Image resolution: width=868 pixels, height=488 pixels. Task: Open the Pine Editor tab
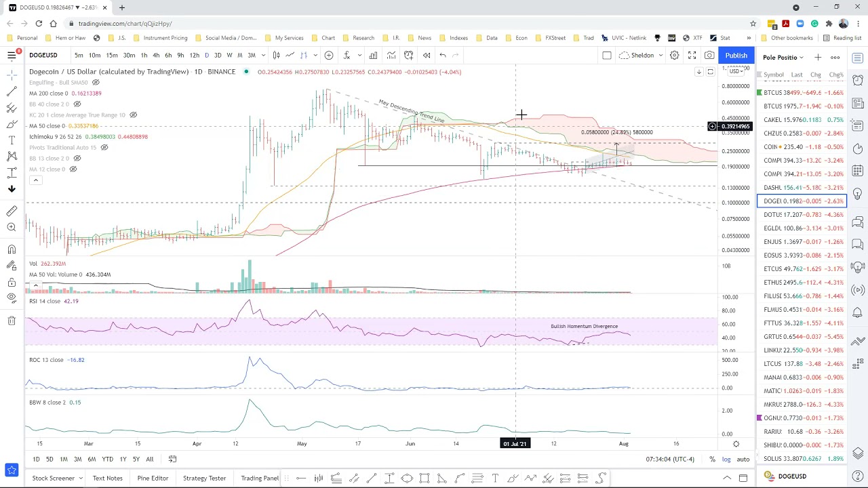pyautogui.click(x=153, y=478)
